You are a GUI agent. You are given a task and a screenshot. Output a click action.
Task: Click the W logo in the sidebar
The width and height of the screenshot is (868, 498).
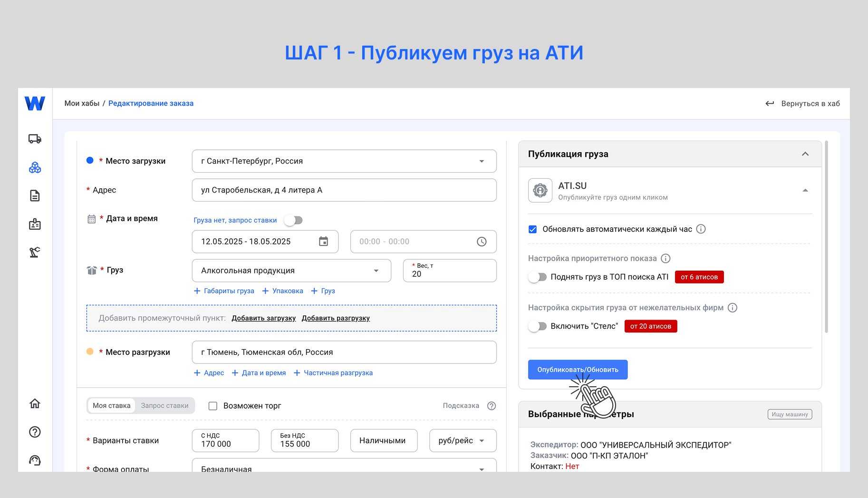(x=35, y=103)
